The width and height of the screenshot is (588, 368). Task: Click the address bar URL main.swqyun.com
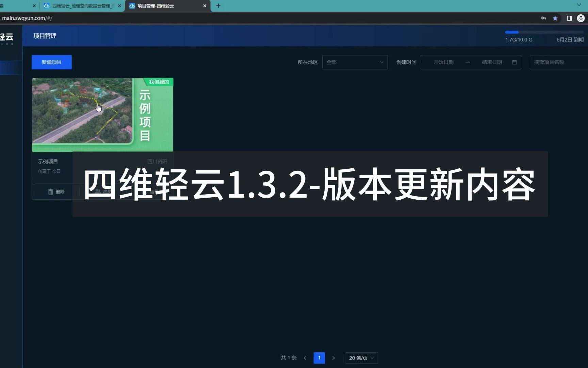pyautogui.click(x=27, y=18)
